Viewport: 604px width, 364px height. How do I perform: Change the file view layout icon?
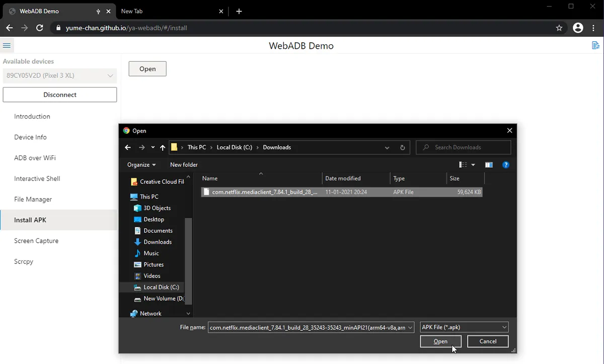click(462, 164)
